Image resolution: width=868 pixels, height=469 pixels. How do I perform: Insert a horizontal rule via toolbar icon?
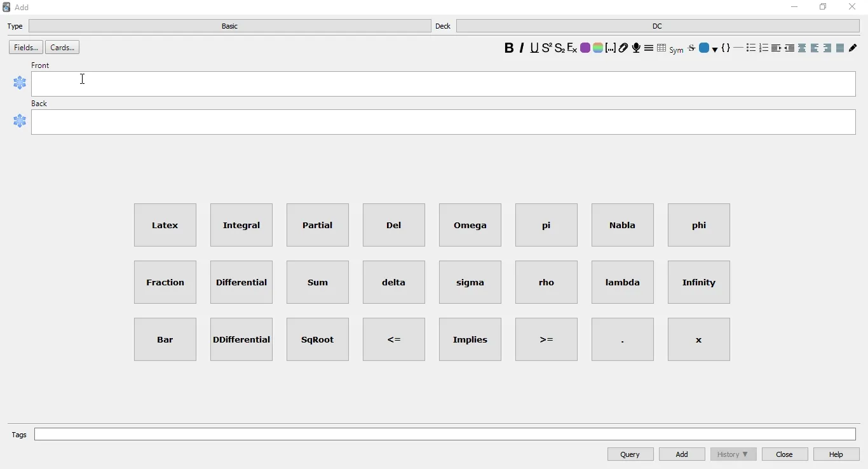click(x=738, y=48)
